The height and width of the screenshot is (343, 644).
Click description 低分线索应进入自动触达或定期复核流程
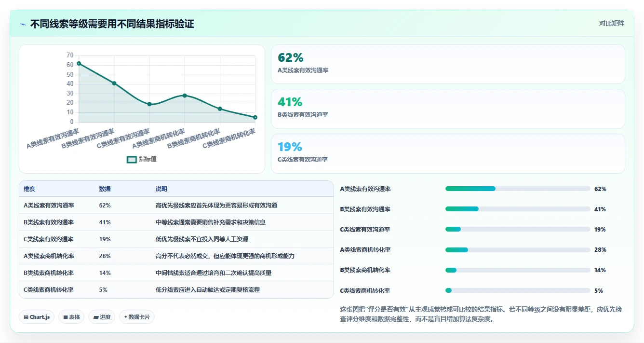[x=208, y=290]
